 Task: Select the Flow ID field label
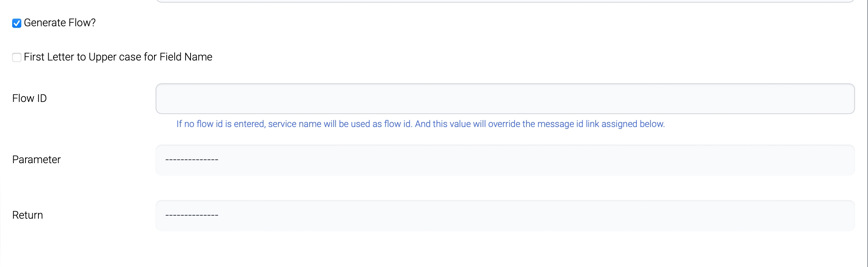pos(29,99)
